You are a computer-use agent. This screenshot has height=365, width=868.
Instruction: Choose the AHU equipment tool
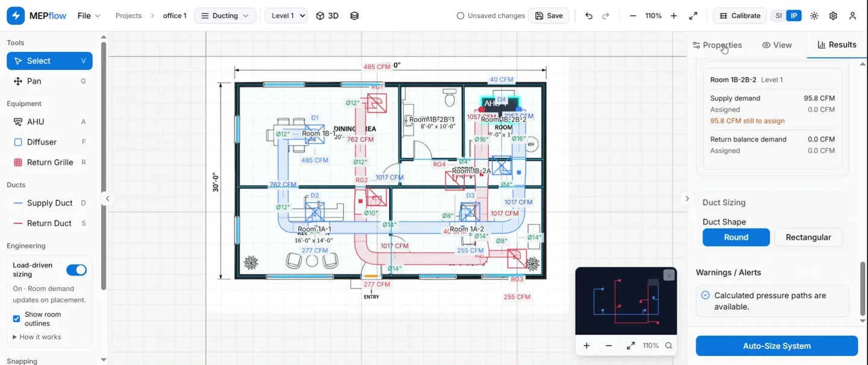(x=49, y=122)
